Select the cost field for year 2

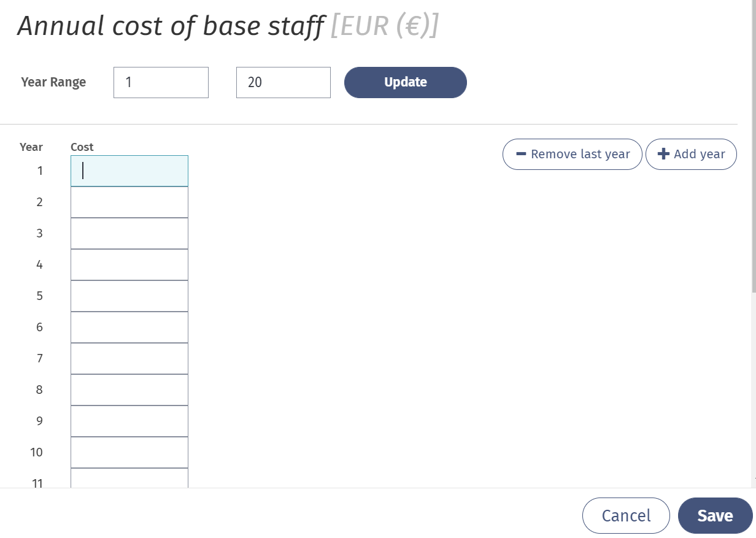point(129,202)
